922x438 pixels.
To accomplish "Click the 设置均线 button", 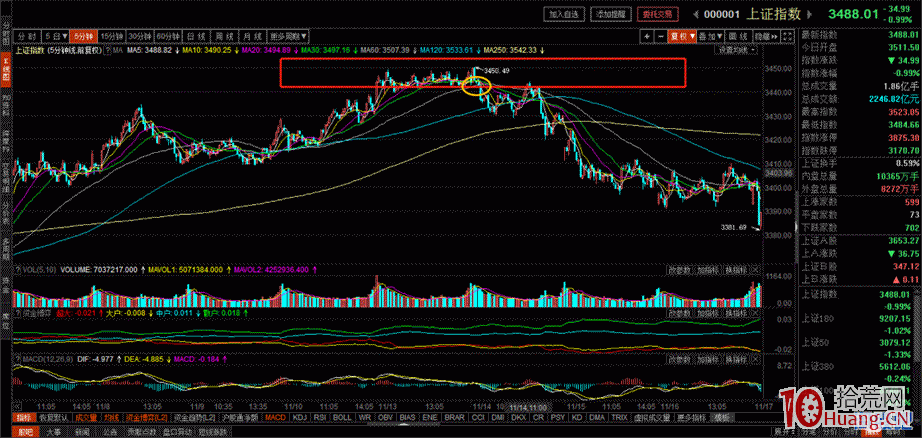I will click(x=734, y=48).
